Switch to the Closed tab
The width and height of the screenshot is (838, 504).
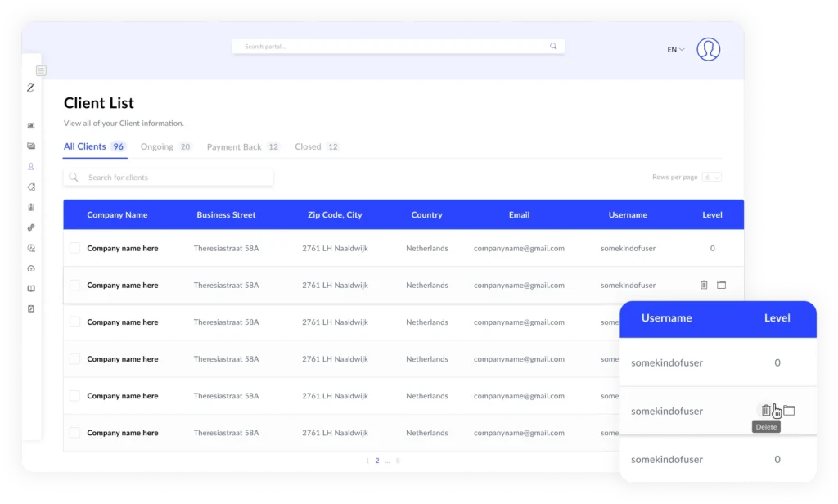click(317, 146)
